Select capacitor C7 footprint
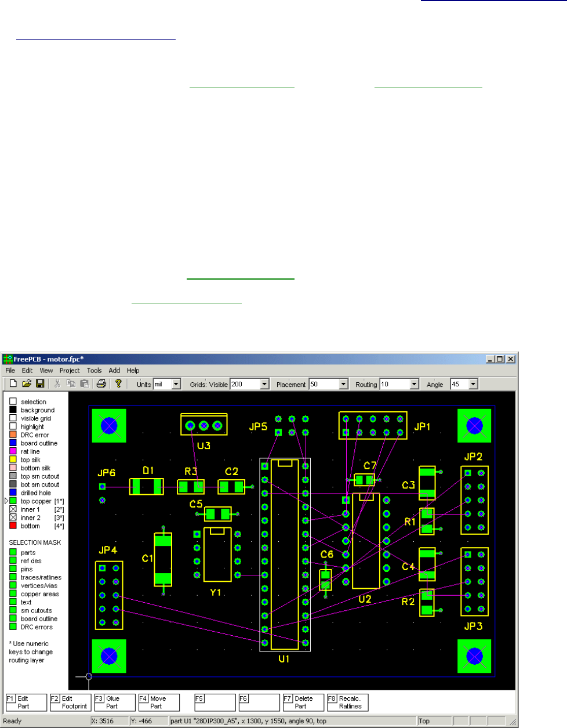Image resolution: width=567 pixels, height=728 pixels. (364, 480)
